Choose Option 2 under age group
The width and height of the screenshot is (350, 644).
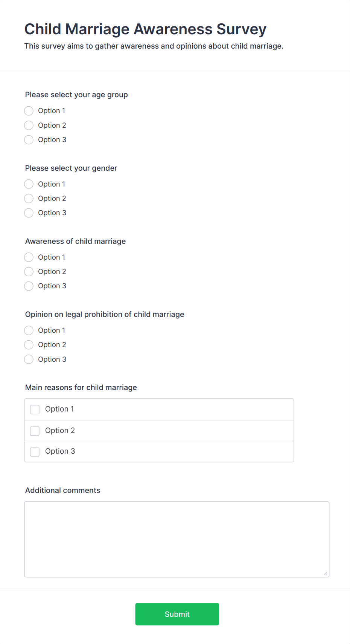pyautogui.click(x=29, y=125)
